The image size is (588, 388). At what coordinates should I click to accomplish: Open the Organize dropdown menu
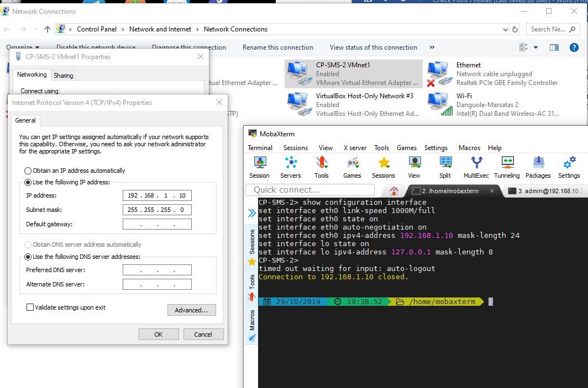(23, 47)
